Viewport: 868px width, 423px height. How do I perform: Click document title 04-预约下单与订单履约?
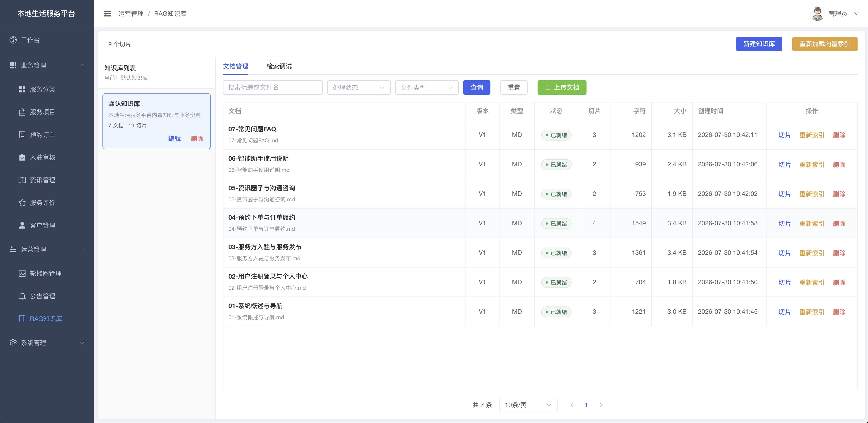pos(262,217)
